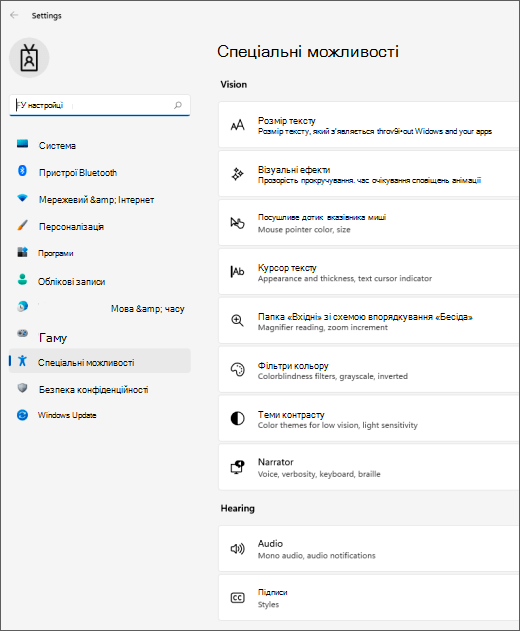
Task: Click the Спеціальні можливості page heading
Action: pos(308,52)
